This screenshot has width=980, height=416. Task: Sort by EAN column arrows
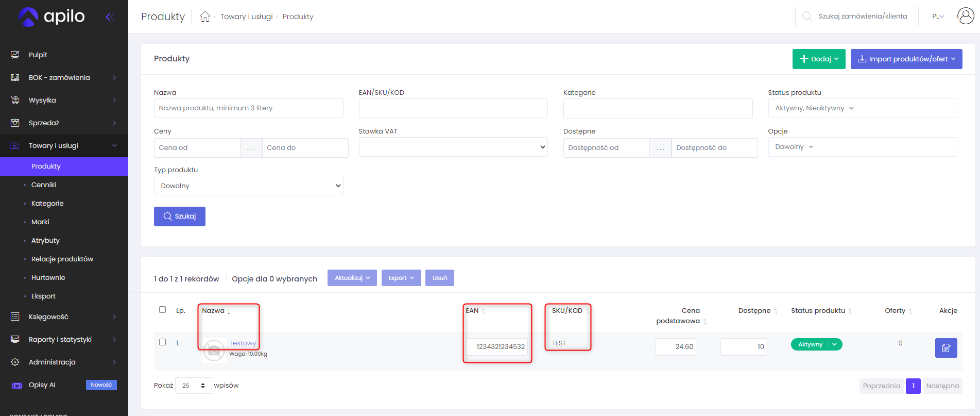tap(484, 311)
